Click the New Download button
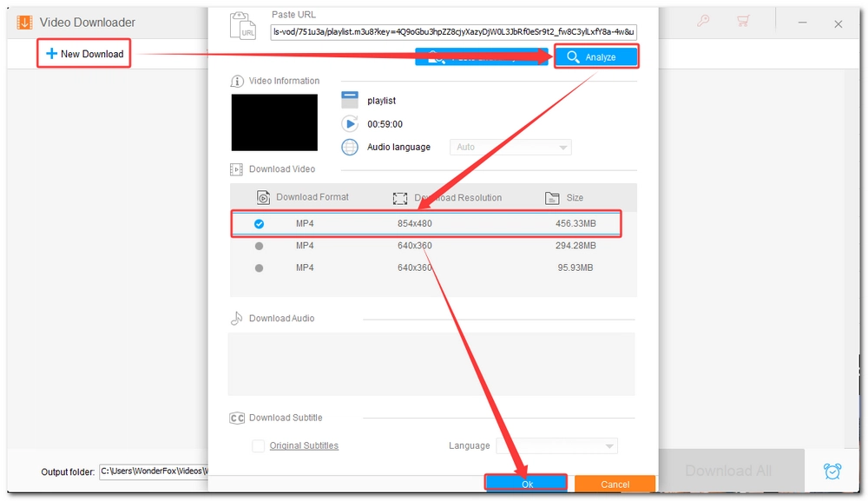This screenshot has height=501, width=868. point(84,54)
